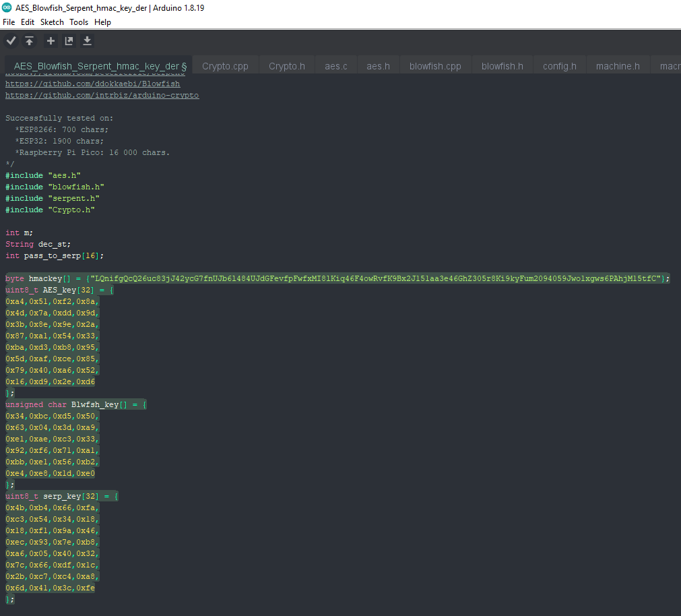
Task: Open the intrbiz/arduino-crypto GitHub link
Action: pos(102,95)
